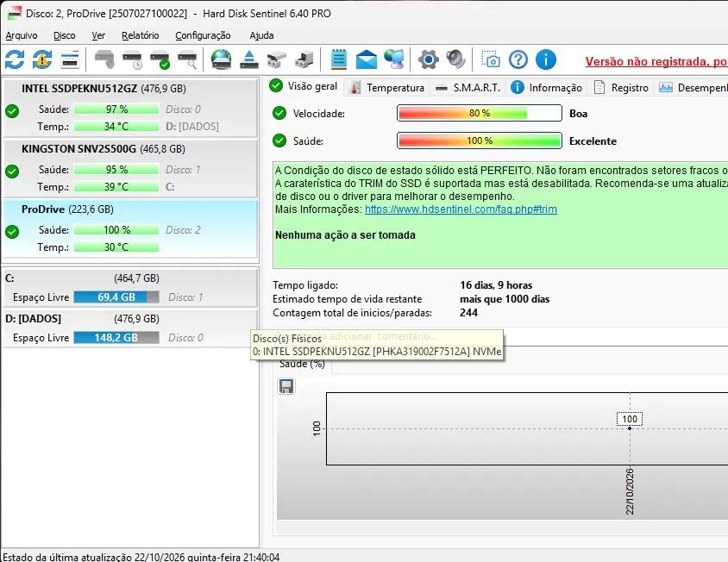Switch to the S.M.A.R.T. tab
The height and width of the screenshot is (562, 728).
[x=468, y=87]
